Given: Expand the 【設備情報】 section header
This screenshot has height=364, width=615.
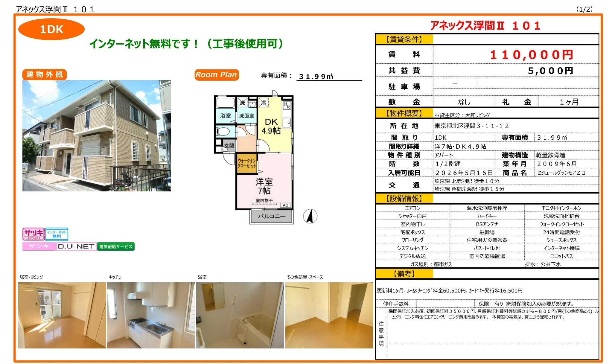Looking at the screenshot, I should 404,198.
